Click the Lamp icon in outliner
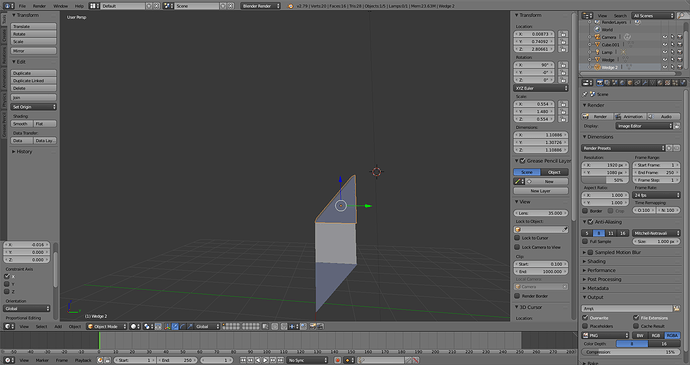The image size is (690, 365). (x=598, y=52)
